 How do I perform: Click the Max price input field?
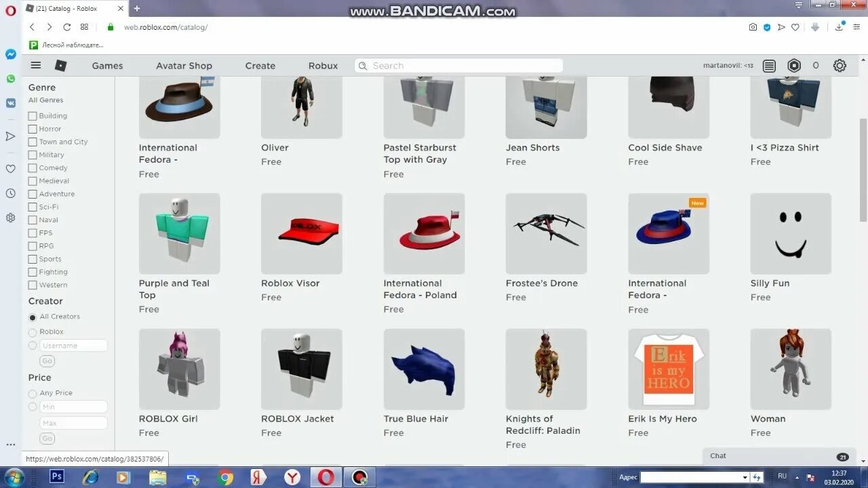(73, 423)
